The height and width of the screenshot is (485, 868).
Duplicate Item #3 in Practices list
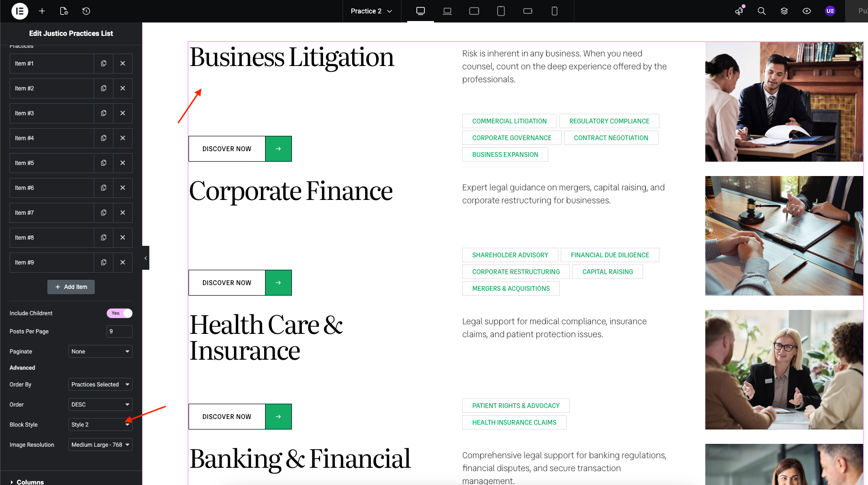pos(103,113)
